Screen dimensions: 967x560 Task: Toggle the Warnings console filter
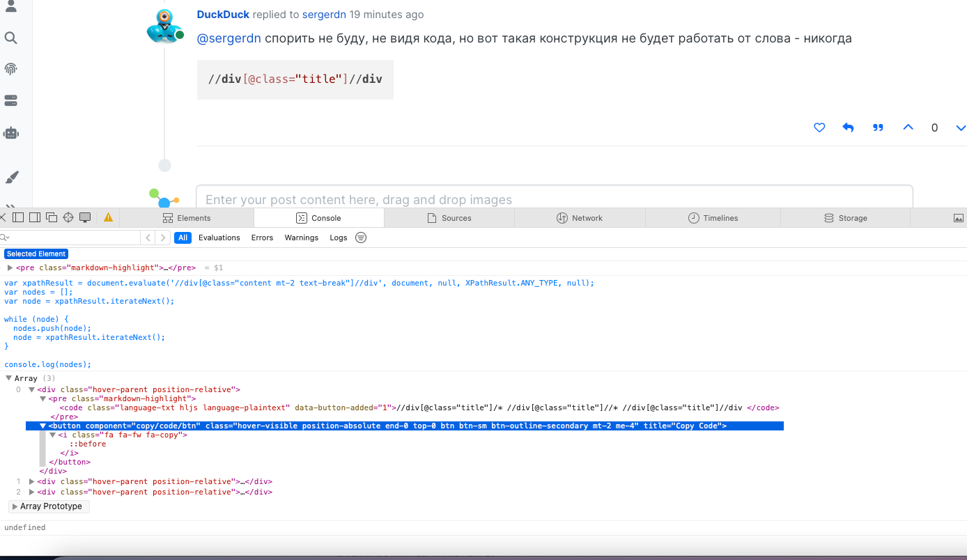pyautogui.click(x=301, y=238)
